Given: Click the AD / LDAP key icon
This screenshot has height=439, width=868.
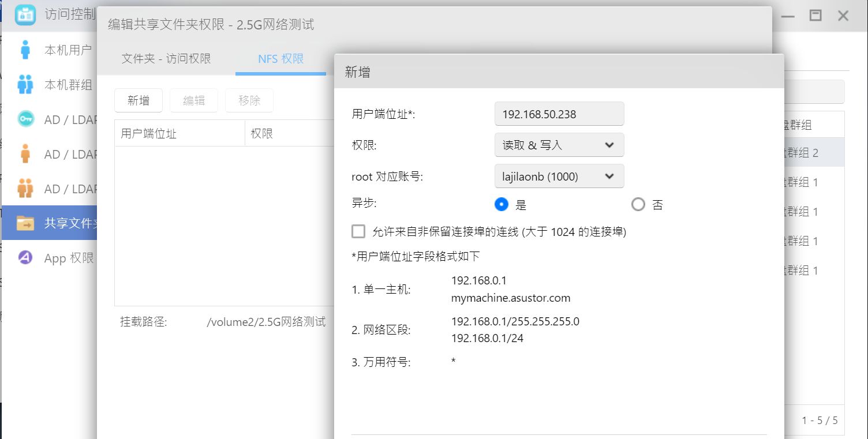Looking at the screenshot, I should [x=25, y=119].
